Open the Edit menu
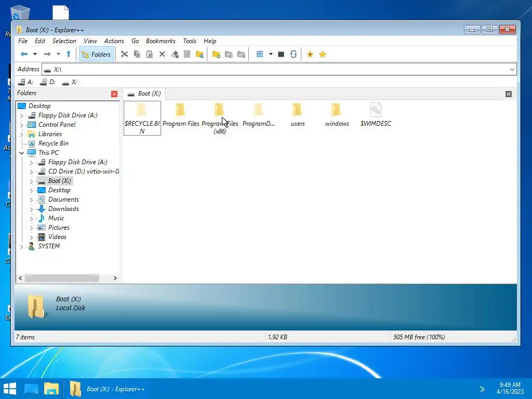The height and width of the screenshot is (399, 532). click(x=40, y=41)
